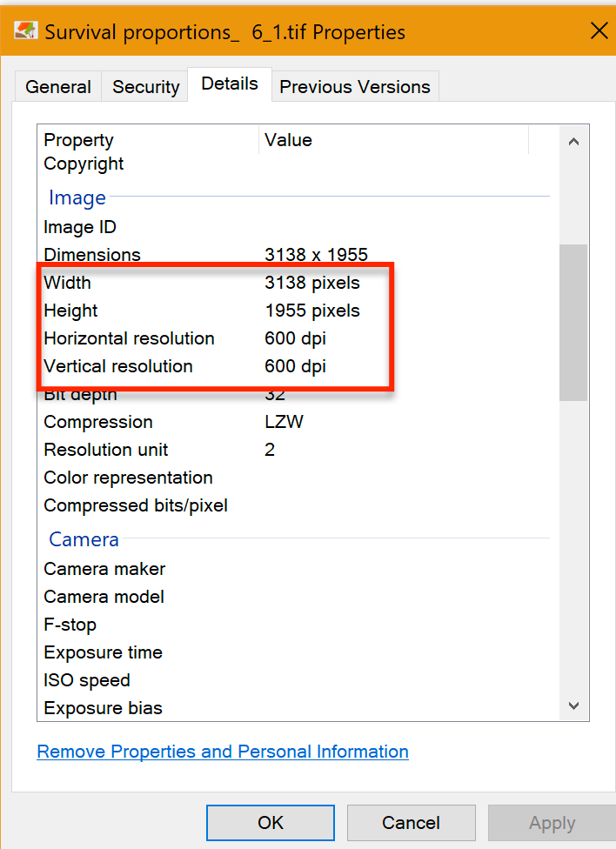
Task: Open the Security tab
Action: [x=144, y=86]
